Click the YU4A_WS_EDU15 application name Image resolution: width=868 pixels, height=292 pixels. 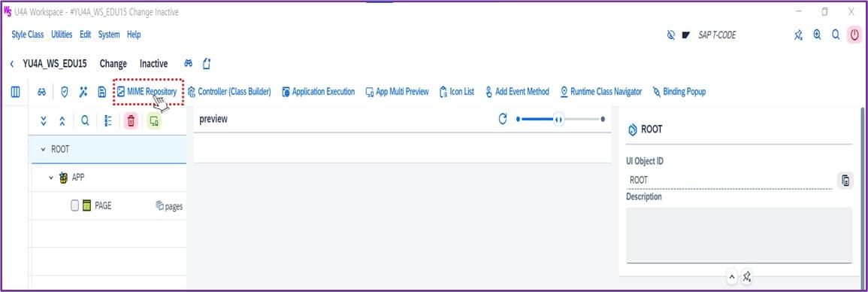pyautogui.click(x=55, y=64)
